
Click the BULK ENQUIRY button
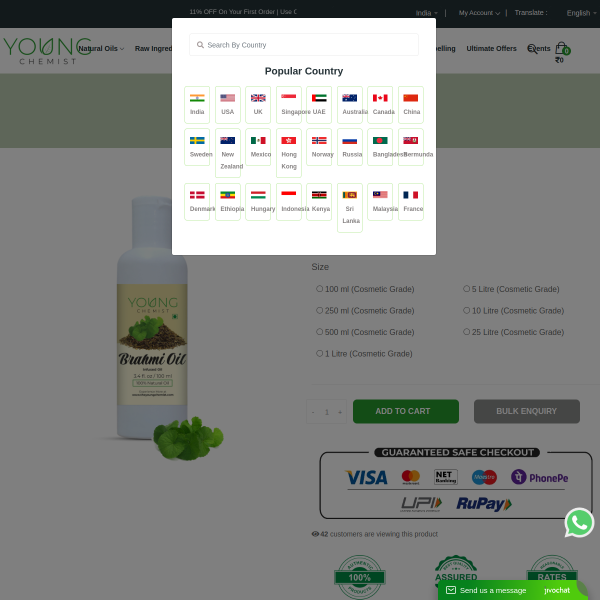(x=527, y=411)
